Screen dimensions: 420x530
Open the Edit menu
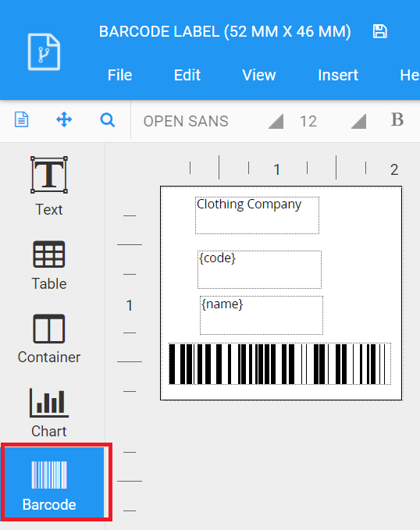[187, 75]
